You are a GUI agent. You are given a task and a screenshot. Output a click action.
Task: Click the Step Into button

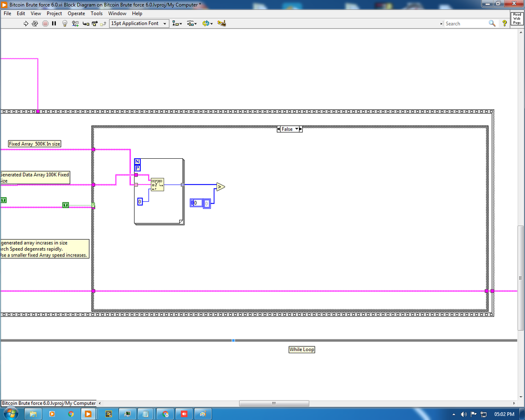pyautogui.click(x=86, y=24)
